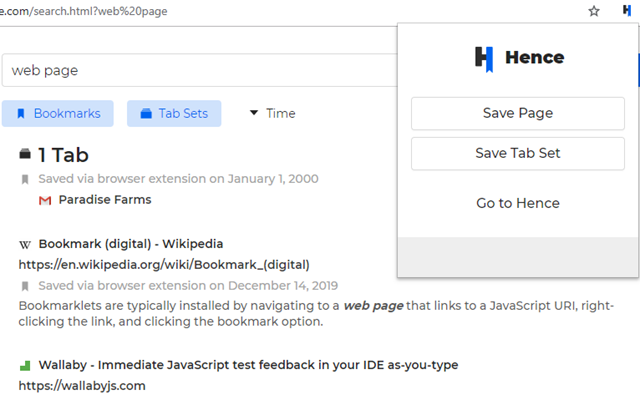Screen dimensions: 640x400
Task: Click the bookmark star icon in address bar
Action: click(594, 11)
